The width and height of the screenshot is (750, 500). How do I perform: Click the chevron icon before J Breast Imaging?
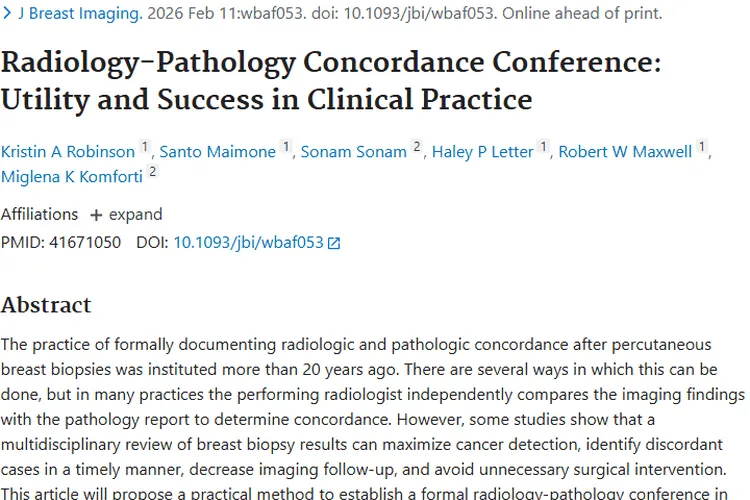click(x=6, y=15)
